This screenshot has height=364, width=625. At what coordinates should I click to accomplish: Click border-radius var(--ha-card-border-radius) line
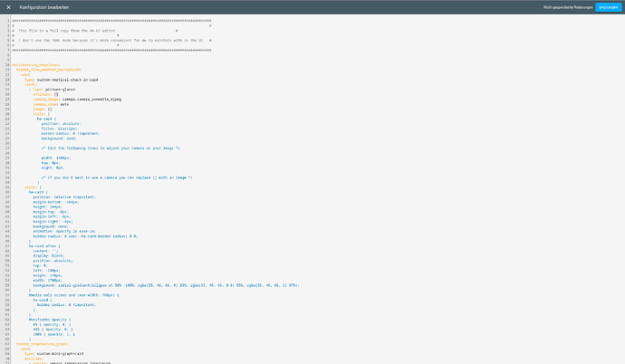pos(85,236)
